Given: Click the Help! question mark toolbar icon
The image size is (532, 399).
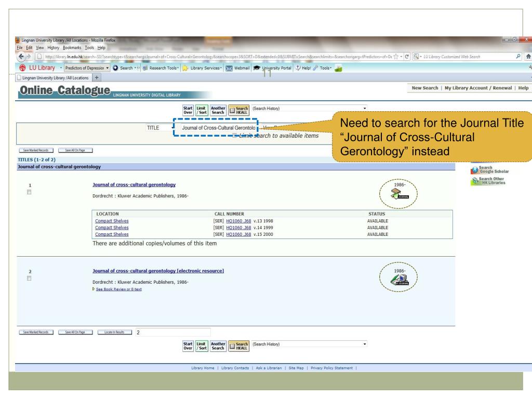Looking at the screenshot, I should tap(298, 68).
